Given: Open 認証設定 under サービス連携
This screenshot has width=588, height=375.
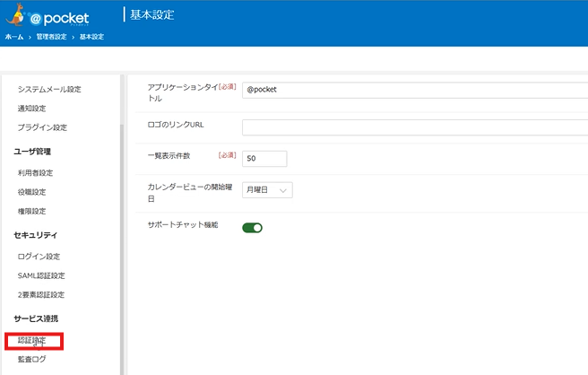Looking at the screenshot, I should tap(32, 341).
